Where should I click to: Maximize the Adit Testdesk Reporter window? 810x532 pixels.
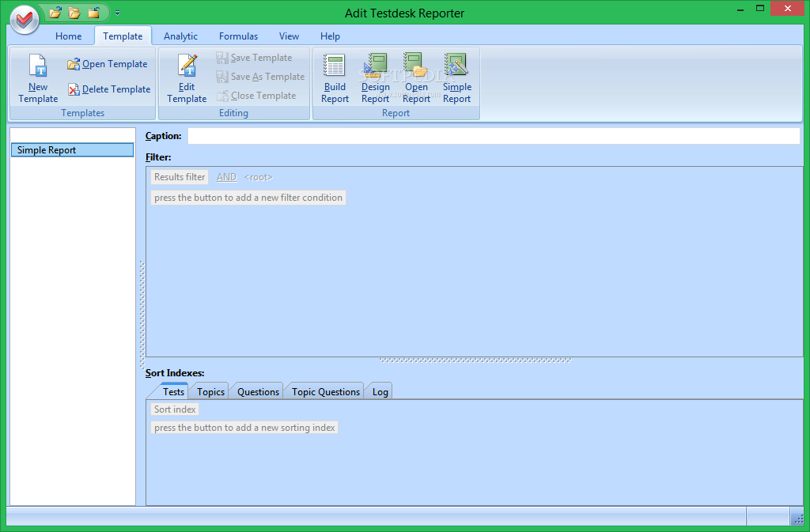click(760, 9)
